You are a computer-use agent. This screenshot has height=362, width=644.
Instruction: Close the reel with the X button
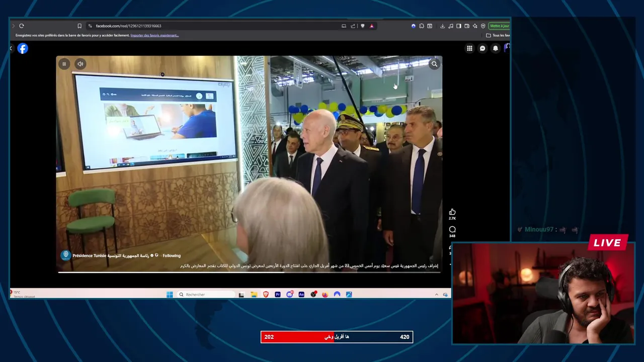(11, 48)
